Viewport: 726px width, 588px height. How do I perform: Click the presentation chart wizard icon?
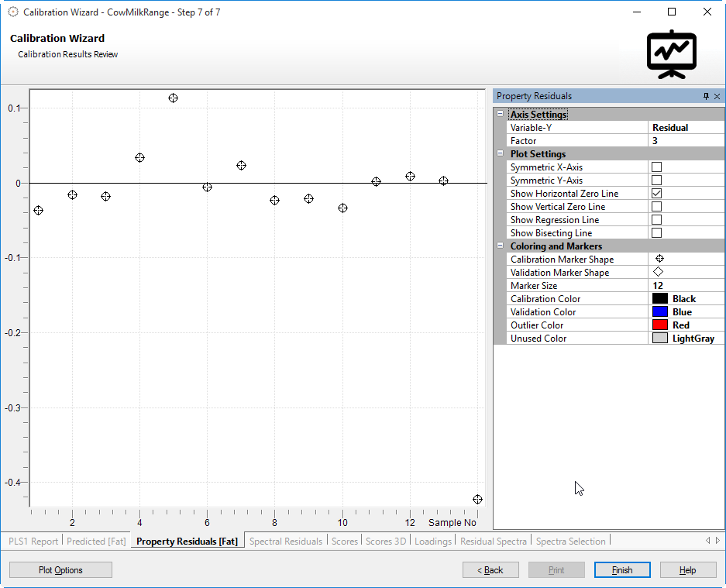tap(672, 54)
